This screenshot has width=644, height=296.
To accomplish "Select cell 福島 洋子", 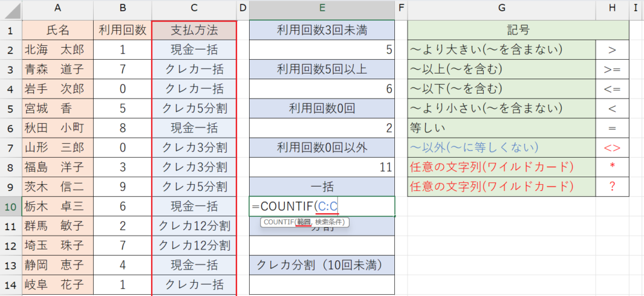I will click(57, 167).
